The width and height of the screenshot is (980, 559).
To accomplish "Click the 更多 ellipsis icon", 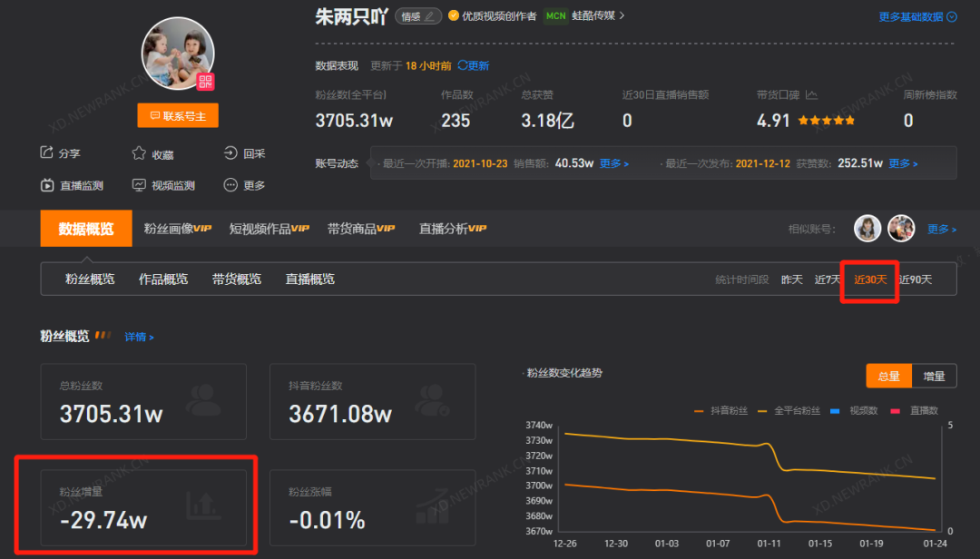I will (229, 184).
